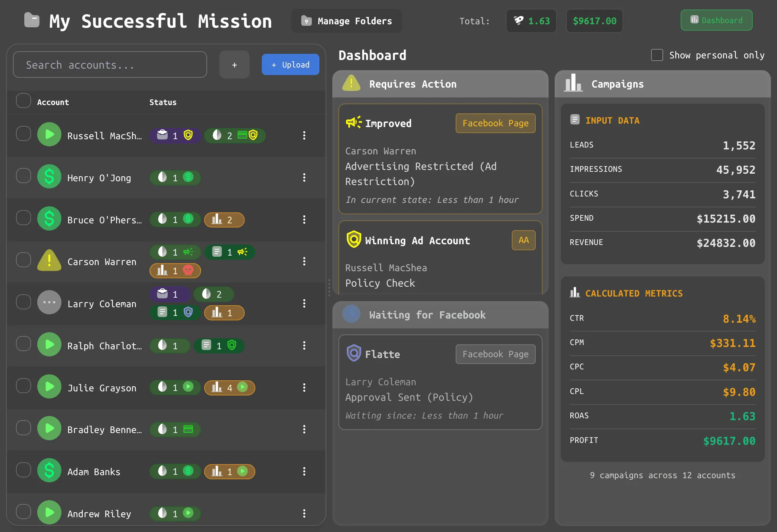Switch to the Dashboard view
Viewport: 777px width, 532px height.
click(x=716, y=20)
